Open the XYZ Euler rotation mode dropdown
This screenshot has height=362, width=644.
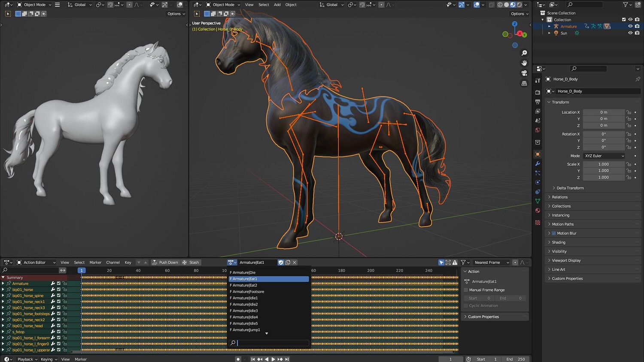coord(604,156)
